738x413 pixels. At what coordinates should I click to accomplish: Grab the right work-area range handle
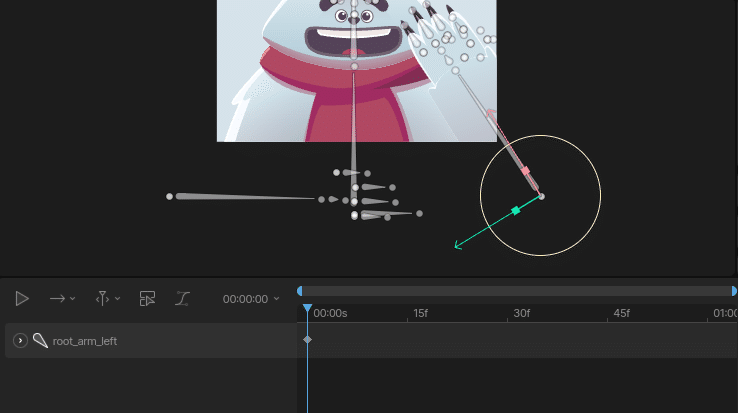734,292
